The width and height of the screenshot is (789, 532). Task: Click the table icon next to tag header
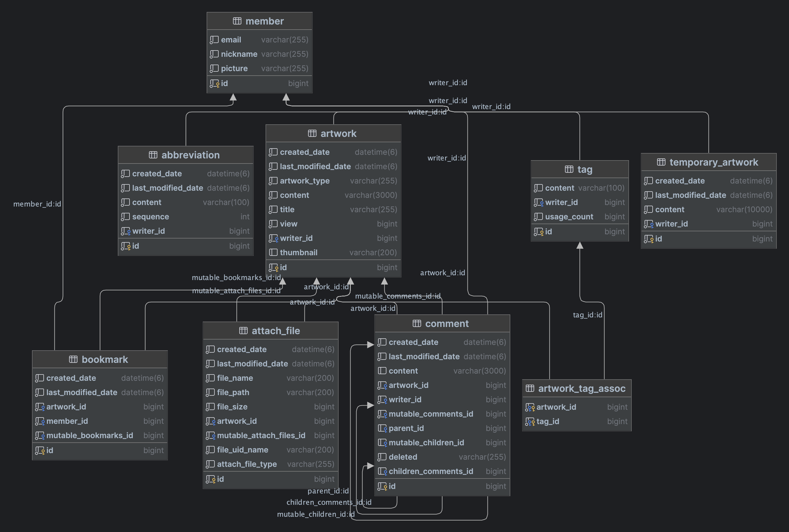pyautogui.click(x=569, y=169)
